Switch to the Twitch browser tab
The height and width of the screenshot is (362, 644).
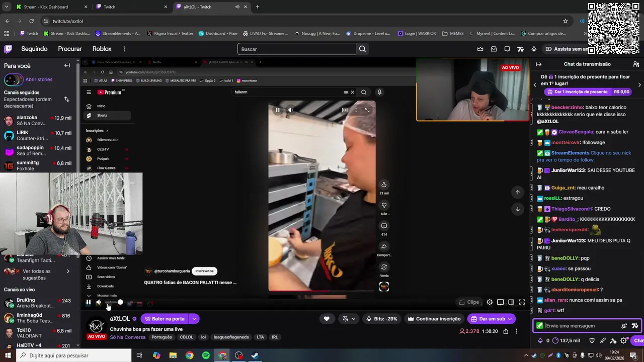pos(132,7)
